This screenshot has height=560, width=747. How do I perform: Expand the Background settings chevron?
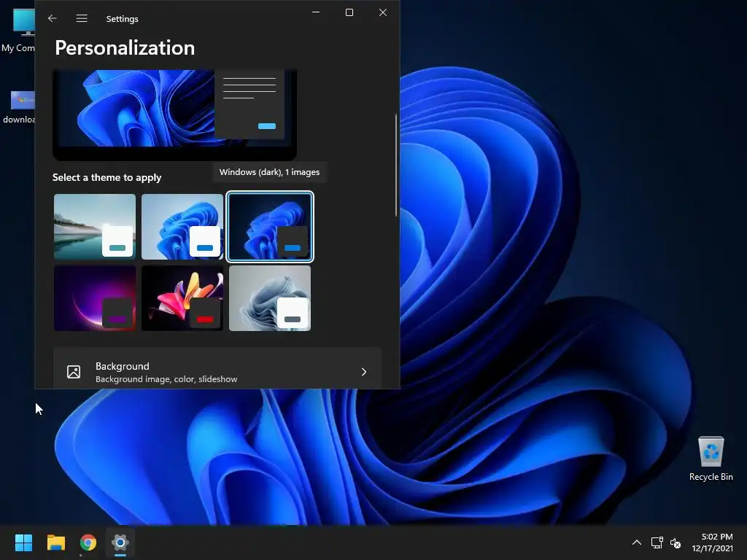[x=364, y=372]
